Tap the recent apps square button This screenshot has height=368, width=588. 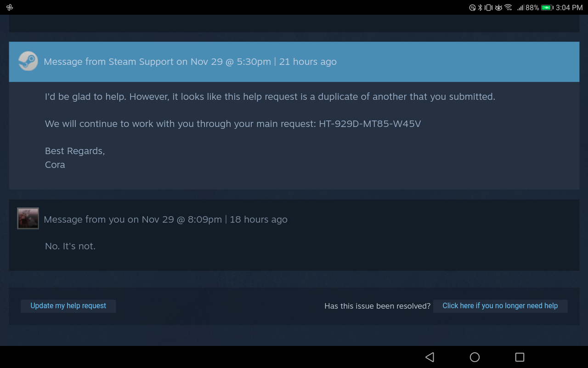tap(520, 357)
